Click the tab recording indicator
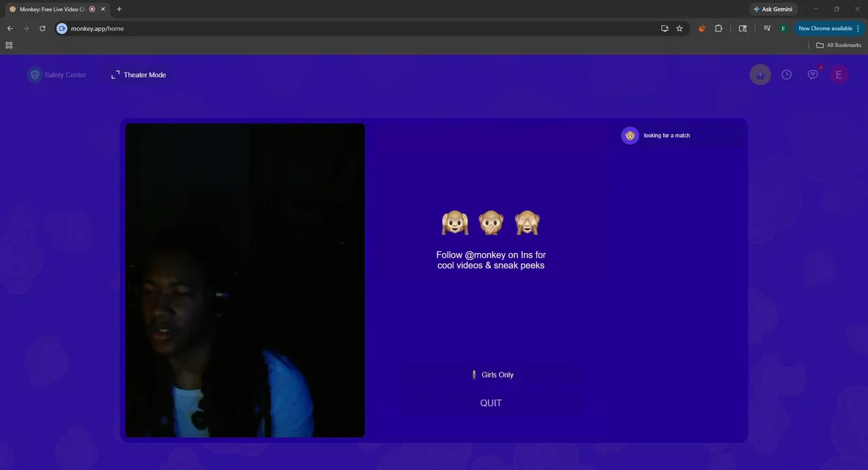The height and width of the screenshot is (470, 868). coord(92,9)
